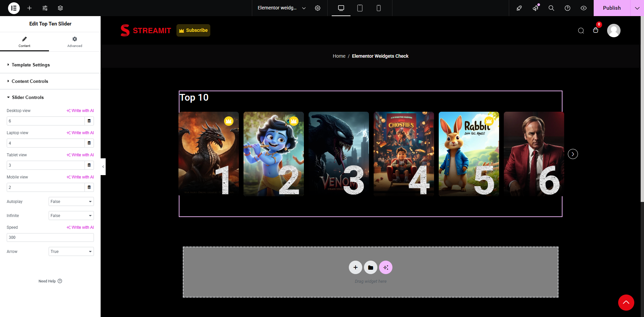Focus the Desktop view number field

click(x=46, y=121)
